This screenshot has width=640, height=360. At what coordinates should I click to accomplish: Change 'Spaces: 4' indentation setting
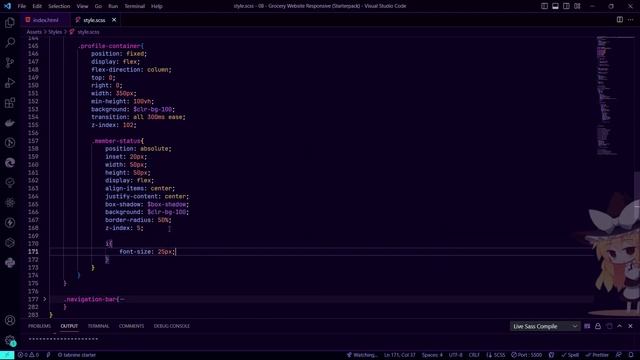(x=432, y=355)
